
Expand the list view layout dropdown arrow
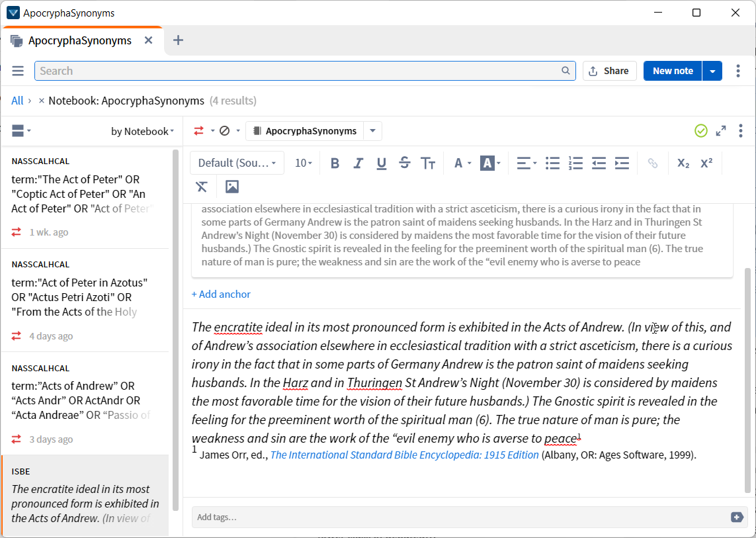click(29, 131)
